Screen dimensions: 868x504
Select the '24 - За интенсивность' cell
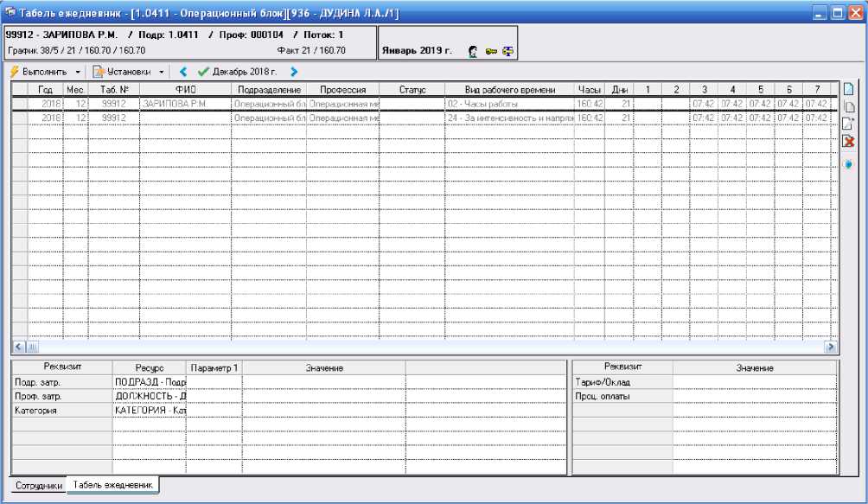[x=510, y=118]
